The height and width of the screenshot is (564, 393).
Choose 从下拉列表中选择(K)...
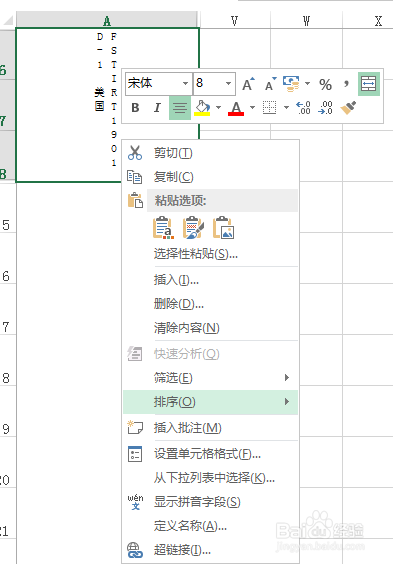210,478
